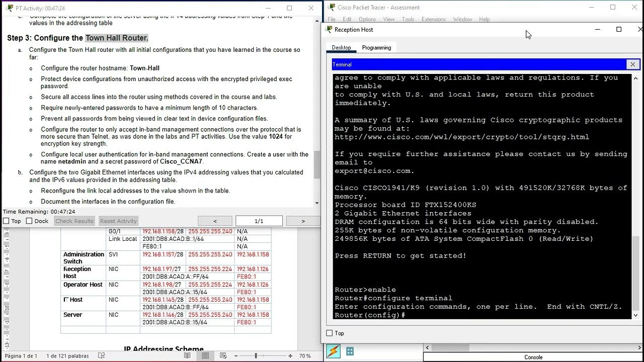Image resolution: width=644 pixels, height=362 pixels.
Task: Zoom in Word document with plus button
Action: [290, 355]
